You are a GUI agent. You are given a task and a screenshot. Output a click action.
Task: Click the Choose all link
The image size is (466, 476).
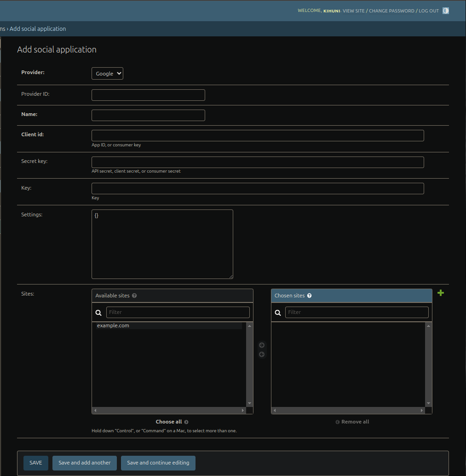172,422
